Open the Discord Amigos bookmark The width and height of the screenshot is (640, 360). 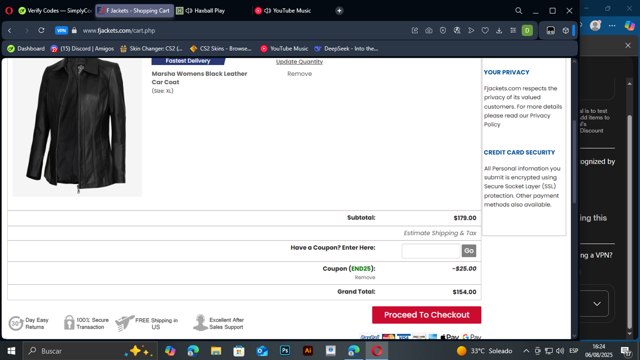click(x=82, y=49)
